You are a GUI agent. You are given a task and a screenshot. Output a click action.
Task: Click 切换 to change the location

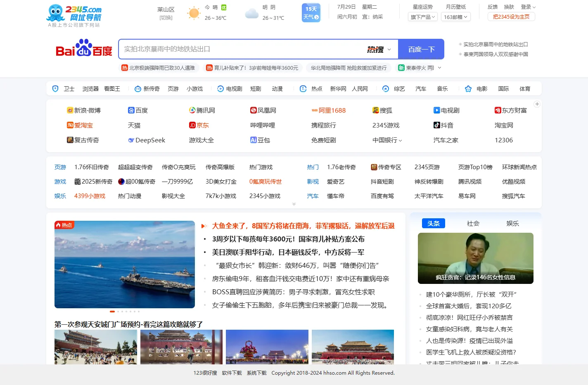166,18
